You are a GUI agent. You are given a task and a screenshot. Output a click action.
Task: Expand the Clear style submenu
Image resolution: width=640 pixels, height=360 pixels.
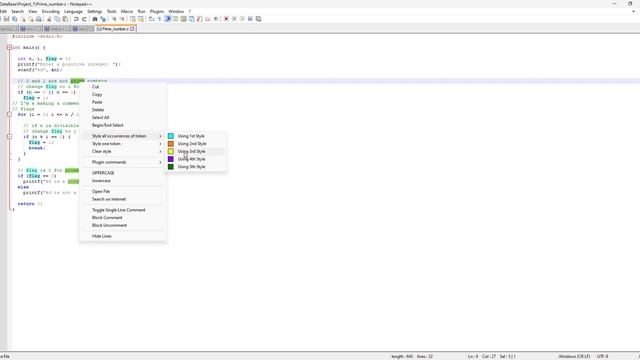coord(123,151)
